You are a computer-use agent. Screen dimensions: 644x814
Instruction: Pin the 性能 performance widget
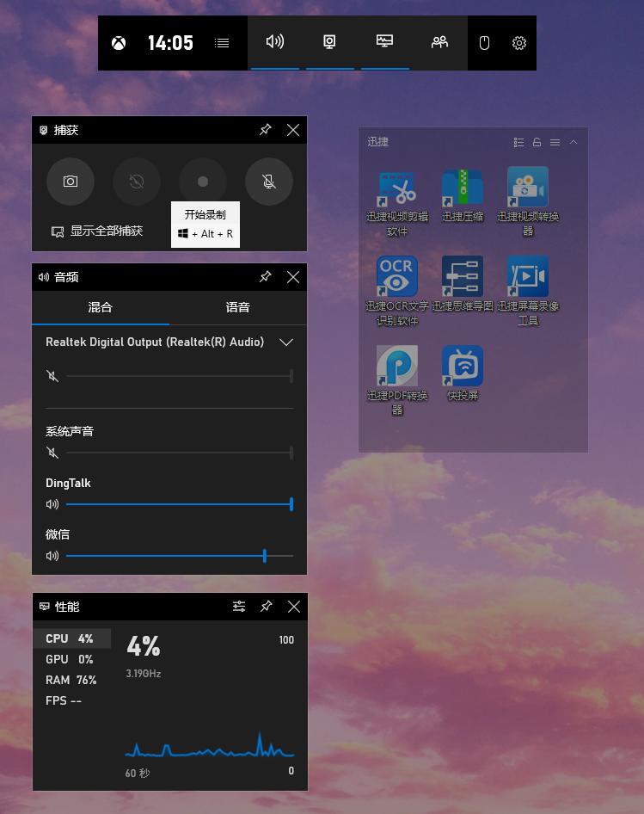tap(267, 607)
